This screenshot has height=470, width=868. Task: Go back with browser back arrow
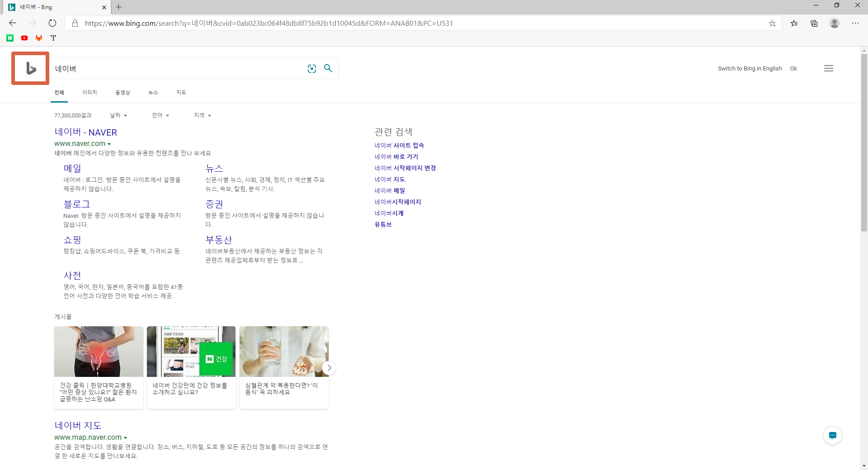13,23
